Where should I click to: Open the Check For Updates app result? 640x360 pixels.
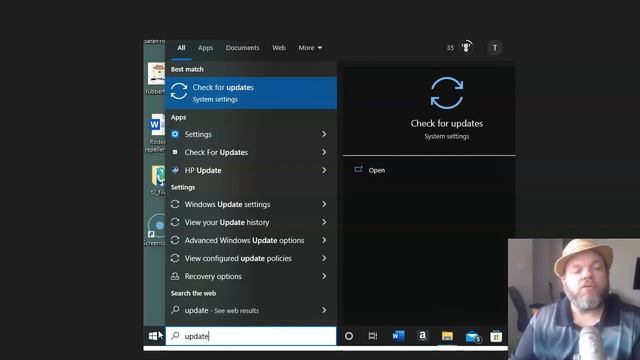[x=251, y=152]
